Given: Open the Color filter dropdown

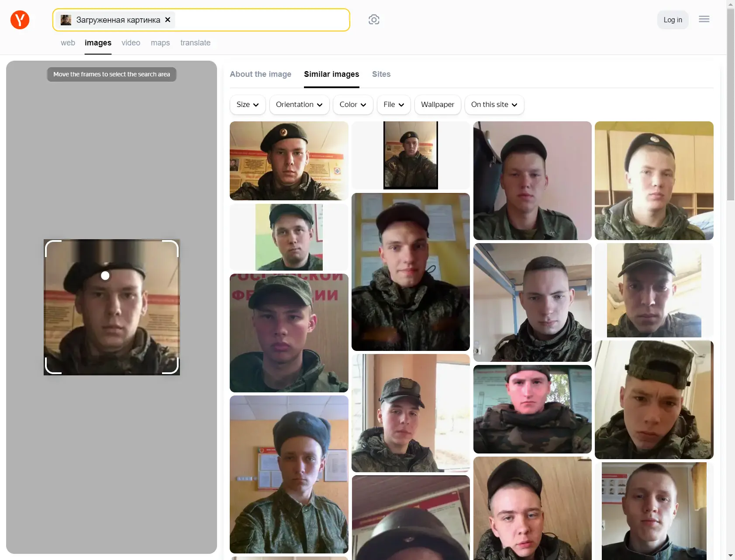Looking at the screenshot, I should pyautogui.click(x=352, y=105).
